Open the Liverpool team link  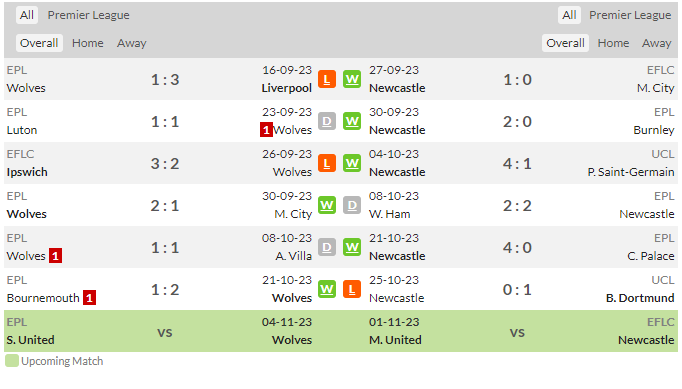tap(286, 88)
